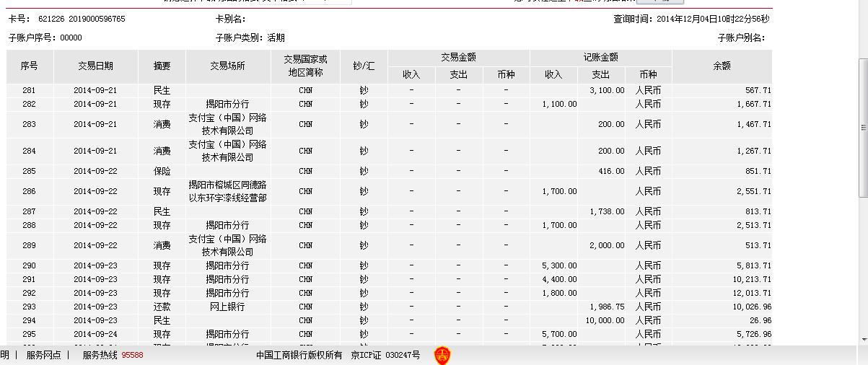
Task: Click the 5,300.00 income in row 290
Action: 559,265
